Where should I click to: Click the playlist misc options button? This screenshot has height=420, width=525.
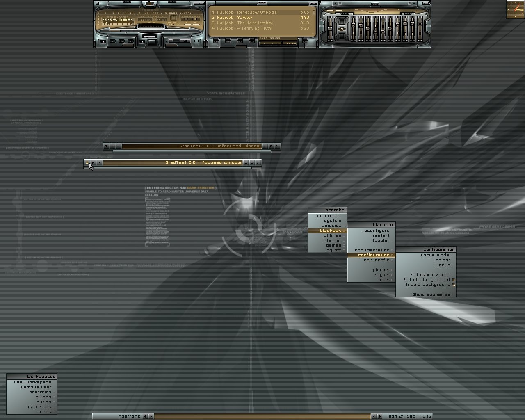pyautogui.click(x=252, y=41)
